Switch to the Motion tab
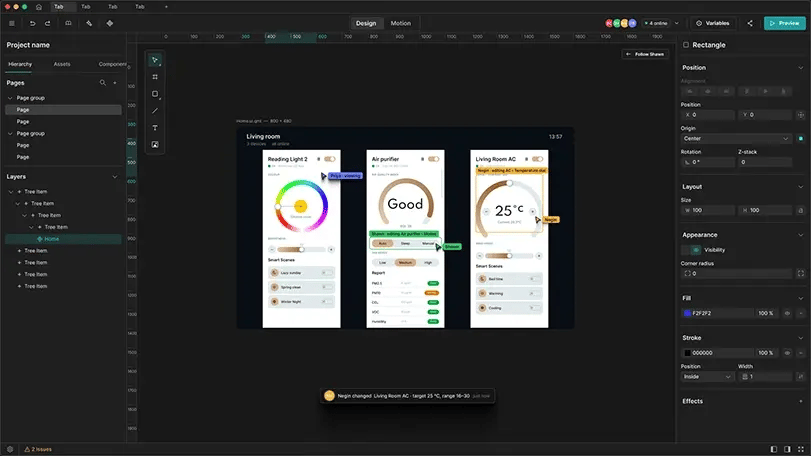811x456 pixels. pos(400,23)
